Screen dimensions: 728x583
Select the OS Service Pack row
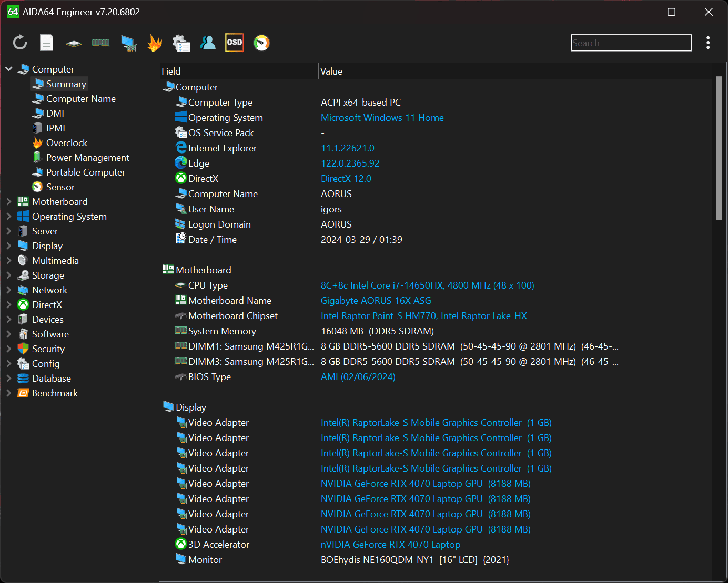click(x=392, y=133)
